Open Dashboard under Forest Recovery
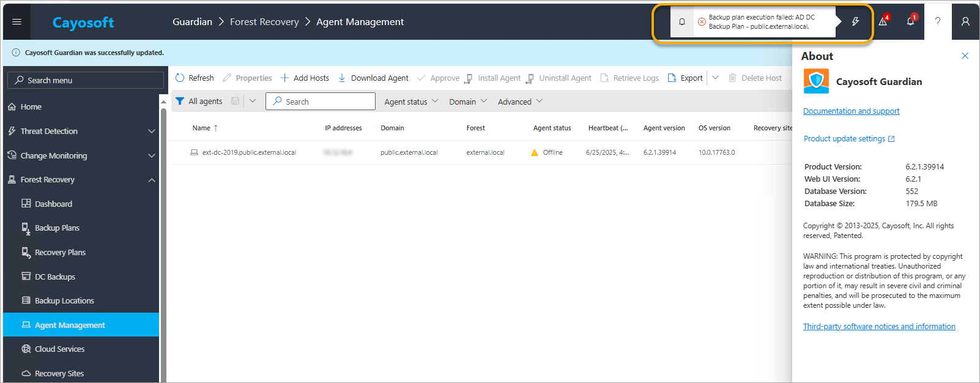Screen dimensions: 980x383 (x=53, y=204)
